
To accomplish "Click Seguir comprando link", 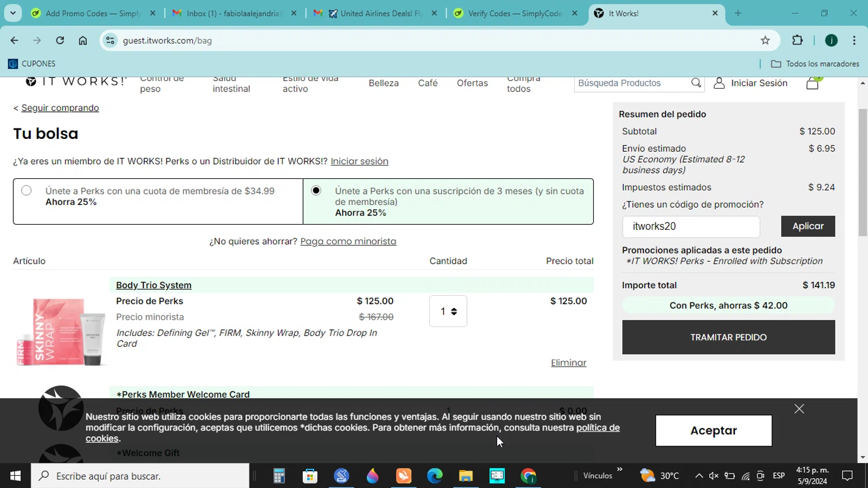I will (60, 108).
